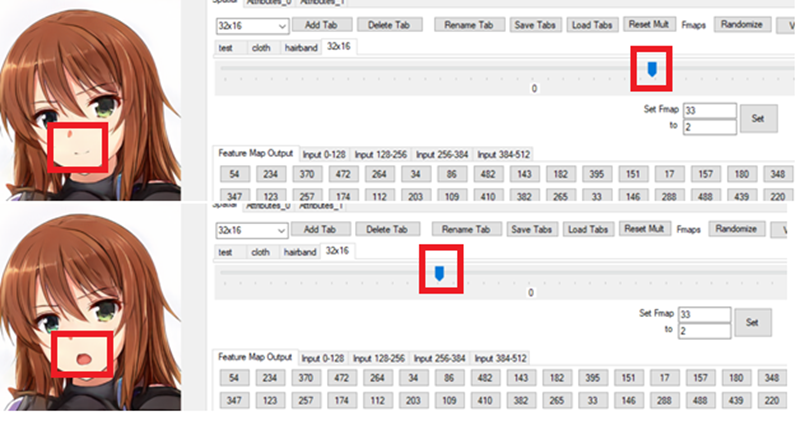Click feature map button 395 in upper panel
796x421 pixels.
pyautogui.click(x=596, y=174)
